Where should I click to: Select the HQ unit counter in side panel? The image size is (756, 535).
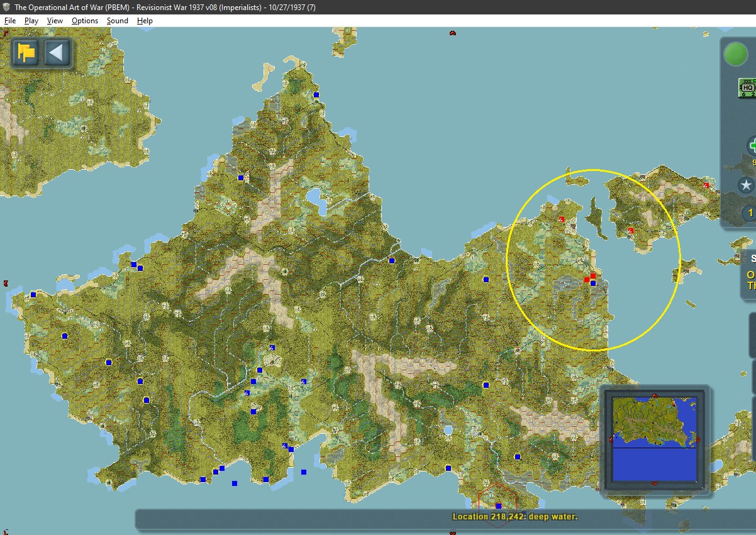(747, 87)
